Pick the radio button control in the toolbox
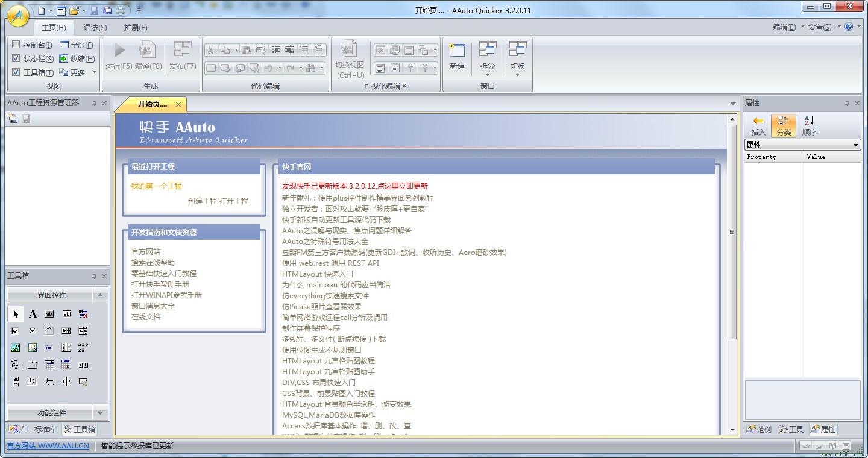 [x=33, y=331]
